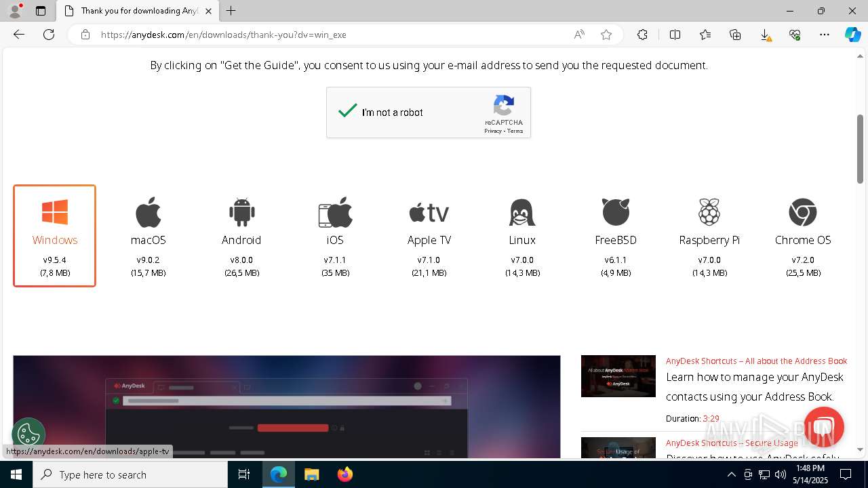
Task: Refresh the current page
Action: click(x=49, y=35)
